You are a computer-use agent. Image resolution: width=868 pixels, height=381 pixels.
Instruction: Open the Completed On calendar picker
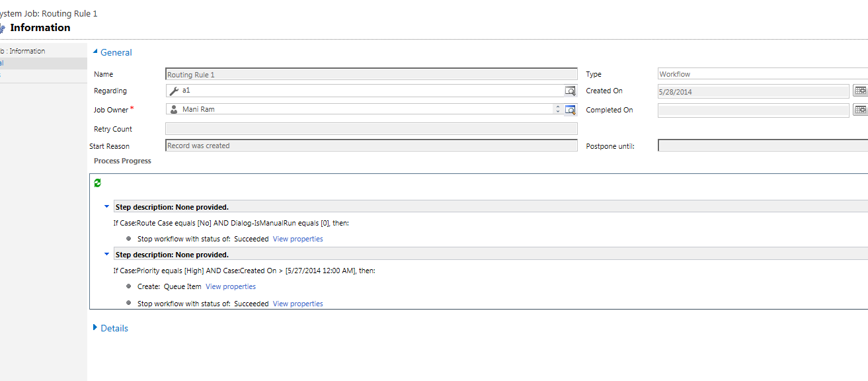point(860,109)
